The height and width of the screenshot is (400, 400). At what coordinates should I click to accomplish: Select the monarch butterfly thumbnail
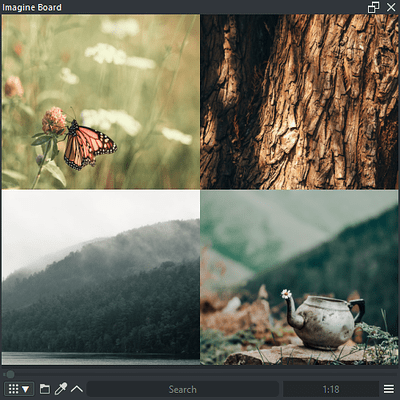101,102
